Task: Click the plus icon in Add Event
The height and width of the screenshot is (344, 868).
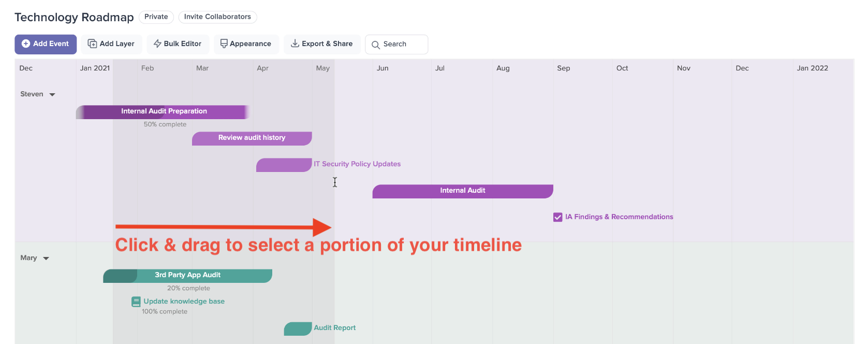Action: pyautogui.click(x=26, y=44)
